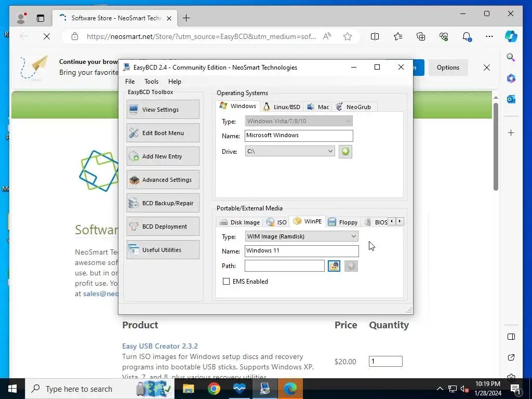Open Read aloud icon in address bar
The width and height of the screenshot is (532, 399).
coord(327,36)
